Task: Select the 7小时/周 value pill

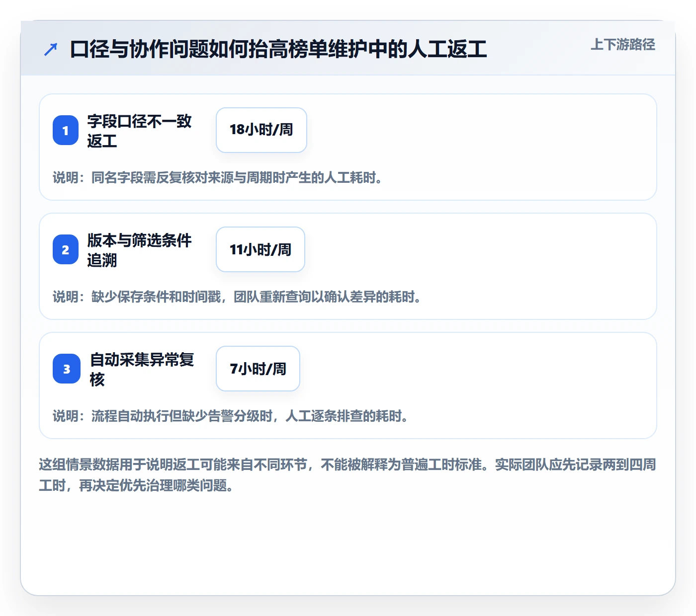Action: 258,369
